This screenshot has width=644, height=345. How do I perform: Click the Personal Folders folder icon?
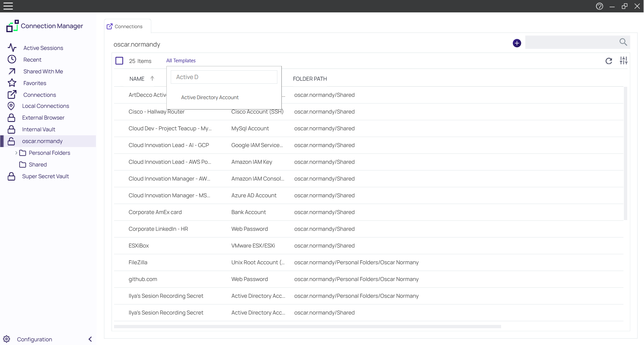coord(23,153)
